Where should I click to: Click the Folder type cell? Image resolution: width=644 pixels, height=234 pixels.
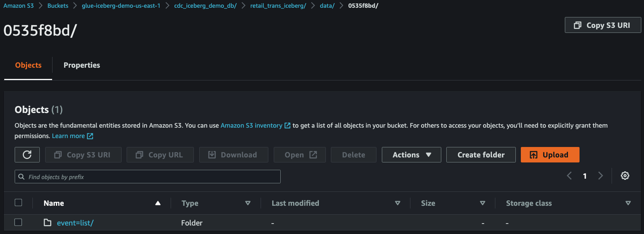pos(192,223)
